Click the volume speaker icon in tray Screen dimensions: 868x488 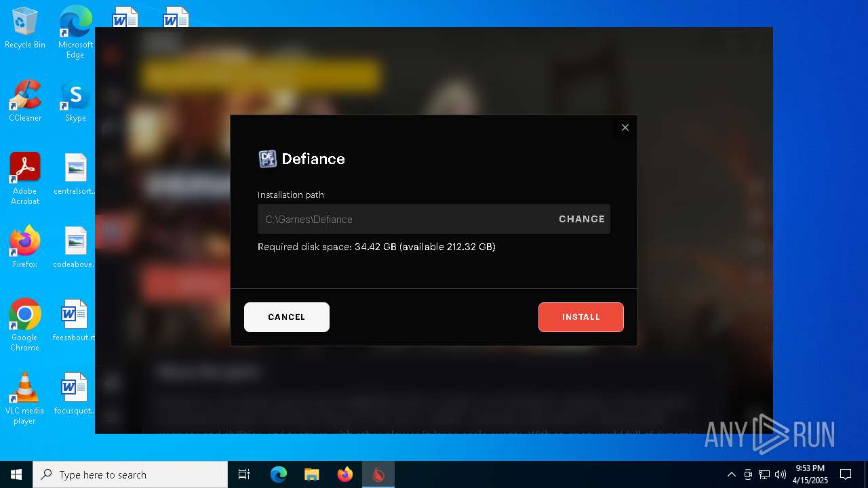tap(781, 474)
